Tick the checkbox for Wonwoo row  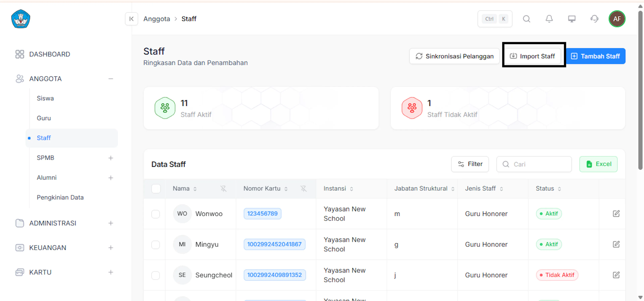[155, 214]
